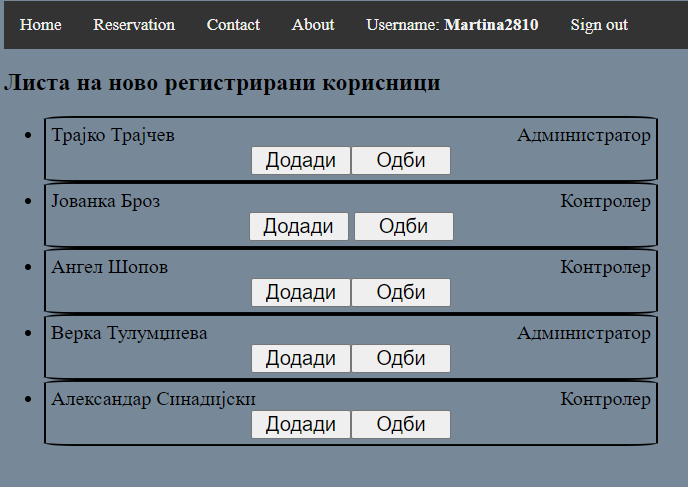688x487 pixels.
Task: Click the Контролер role of Јованка Броз
Action: pyautogui.click(x=605, y=202)
